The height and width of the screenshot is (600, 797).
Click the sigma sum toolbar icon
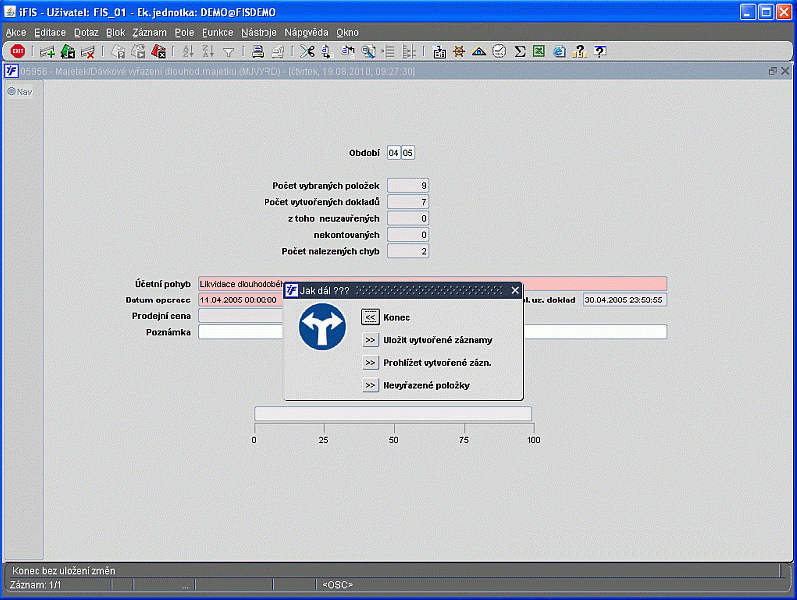tap(520, 51)
